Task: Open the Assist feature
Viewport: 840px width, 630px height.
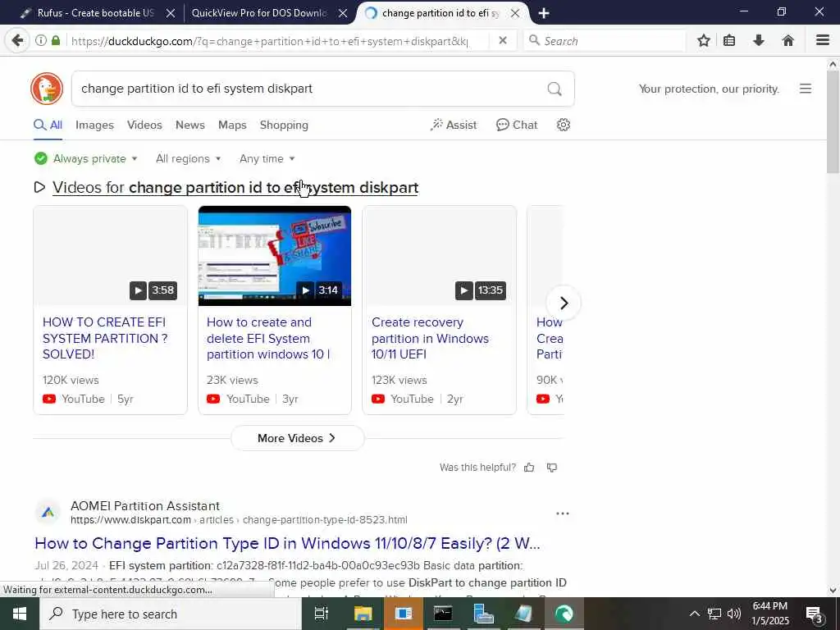Action: [453, 125]
